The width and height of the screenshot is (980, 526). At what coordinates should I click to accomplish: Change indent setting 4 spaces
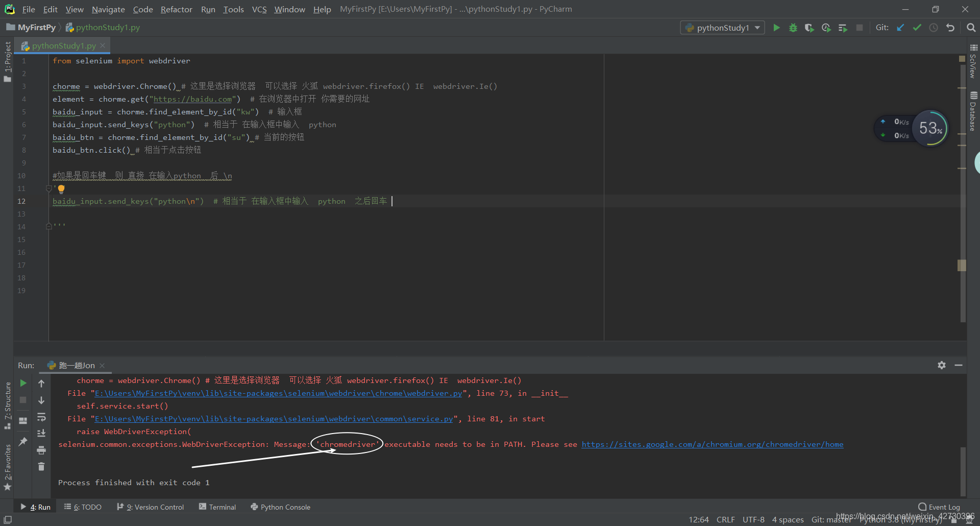(788, 519)
